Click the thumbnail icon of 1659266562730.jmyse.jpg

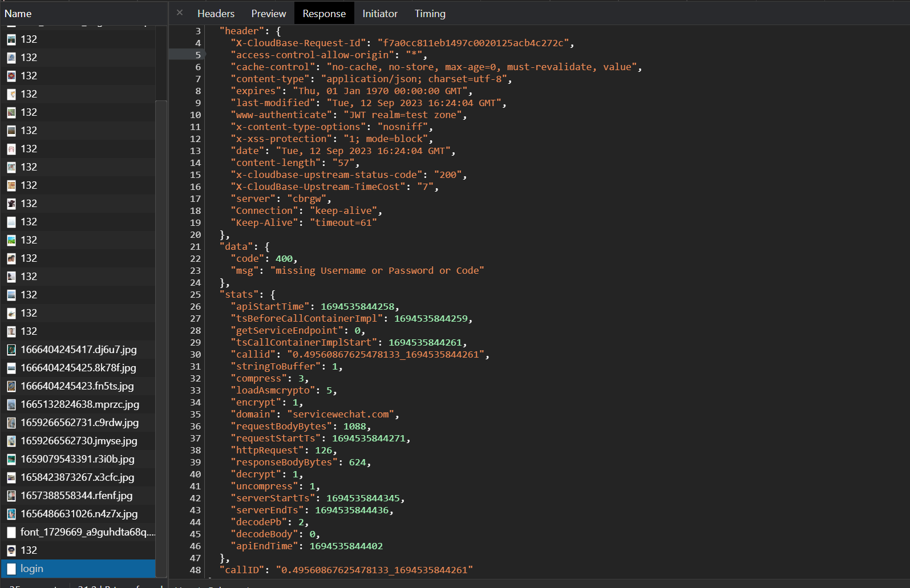click(x=11, y=441)
